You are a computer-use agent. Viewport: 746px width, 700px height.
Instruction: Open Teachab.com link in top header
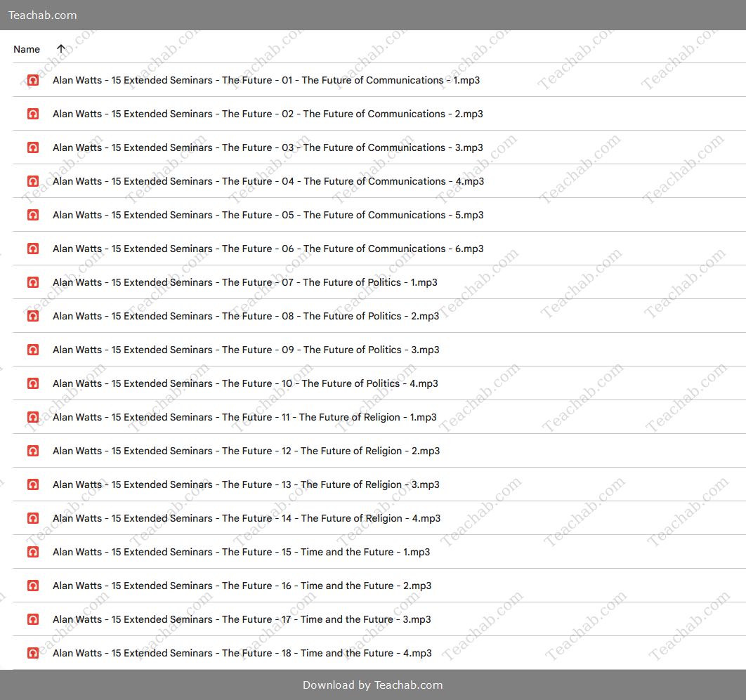[42, 15]
